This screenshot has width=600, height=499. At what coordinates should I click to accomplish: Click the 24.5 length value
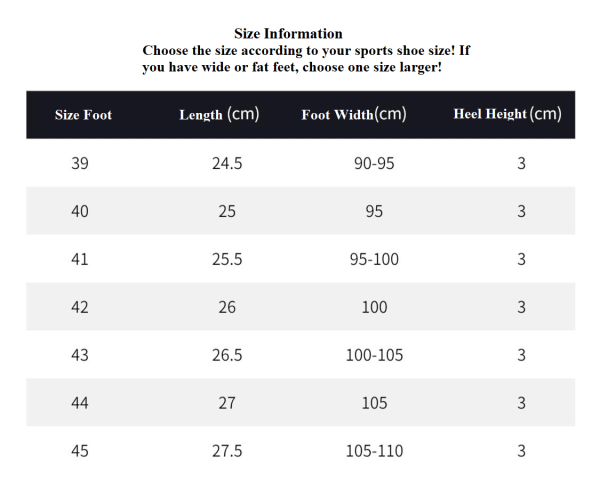pyautogui.click(x=227, y=163)
